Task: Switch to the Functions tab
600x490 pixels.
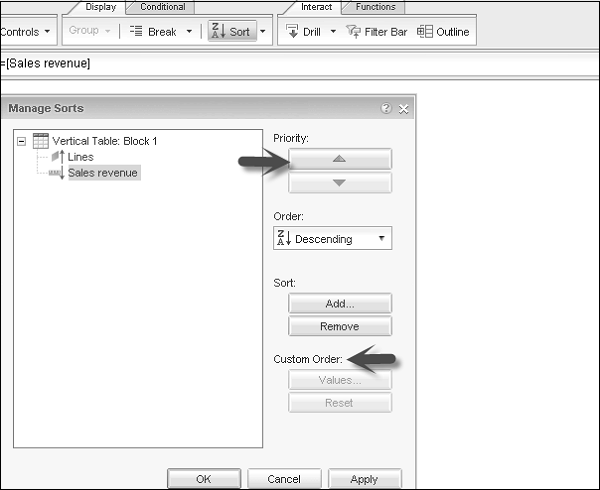Action: tap(375, 7)
